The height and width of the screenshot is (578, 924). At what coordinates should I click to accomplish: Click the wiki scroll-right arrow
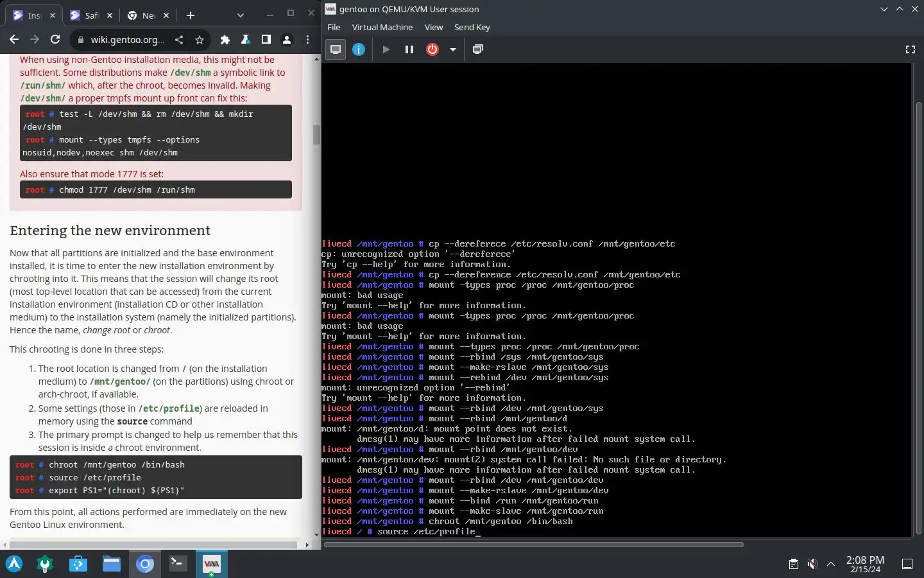click(307, 545)
